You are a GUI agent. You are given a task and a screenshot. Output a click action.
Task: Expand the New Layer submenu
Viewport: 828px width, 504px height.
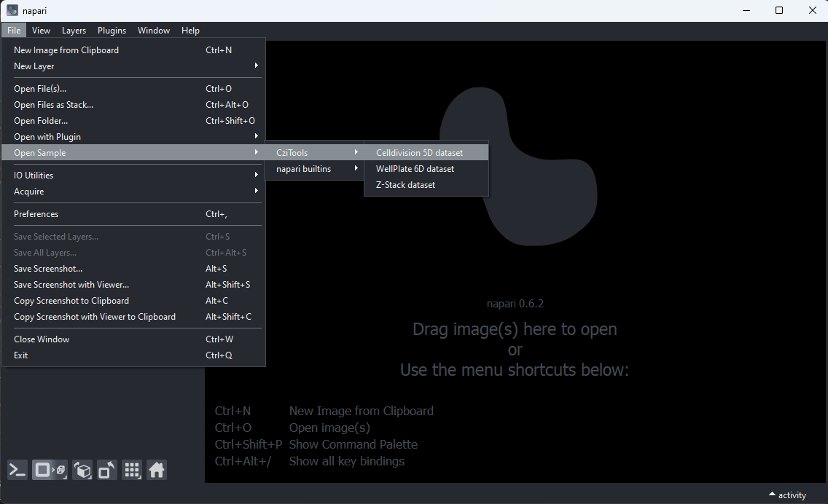(x=133, y=66)
